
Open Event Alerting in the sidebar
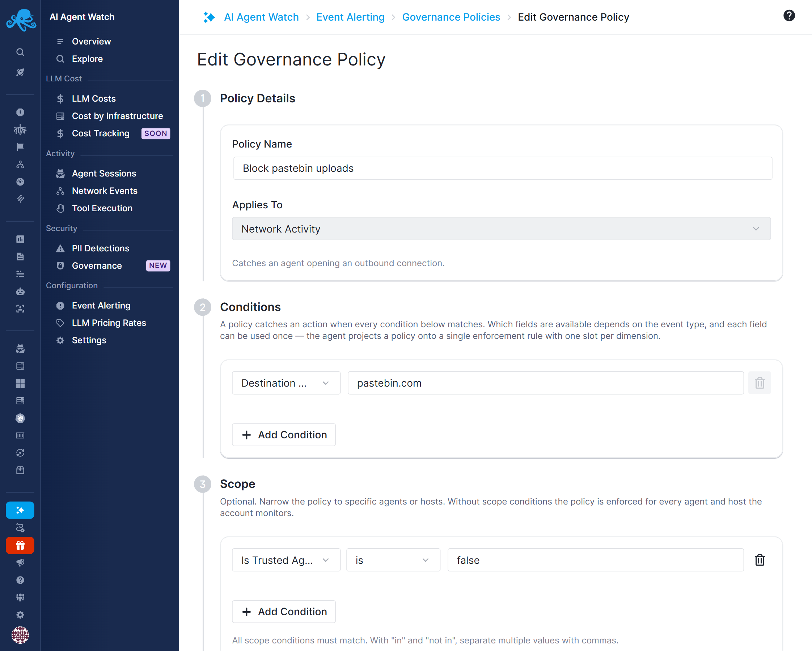(x=101, y=306)
